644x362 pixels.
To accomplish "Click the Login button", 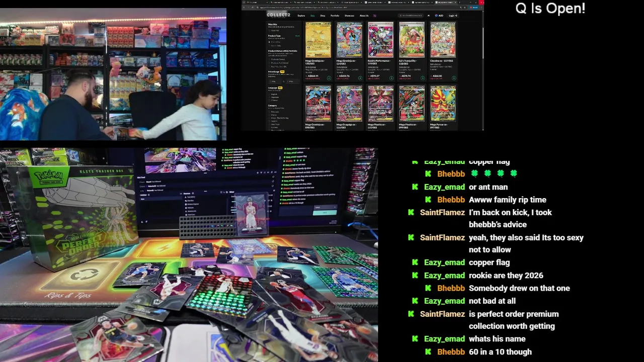I will point(453,16).
